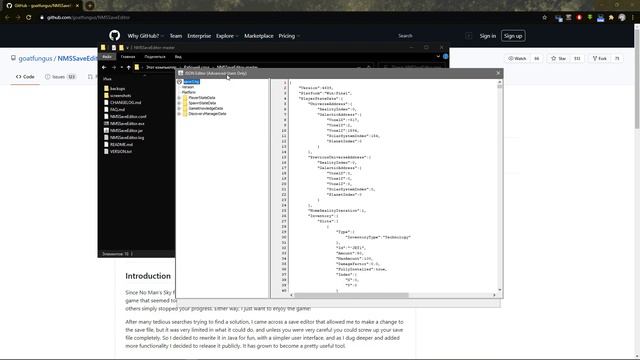This screenshot has width=640, height=360.
Task: Select the screenshots folder in Explorer
Action: (x=118, y=96)
